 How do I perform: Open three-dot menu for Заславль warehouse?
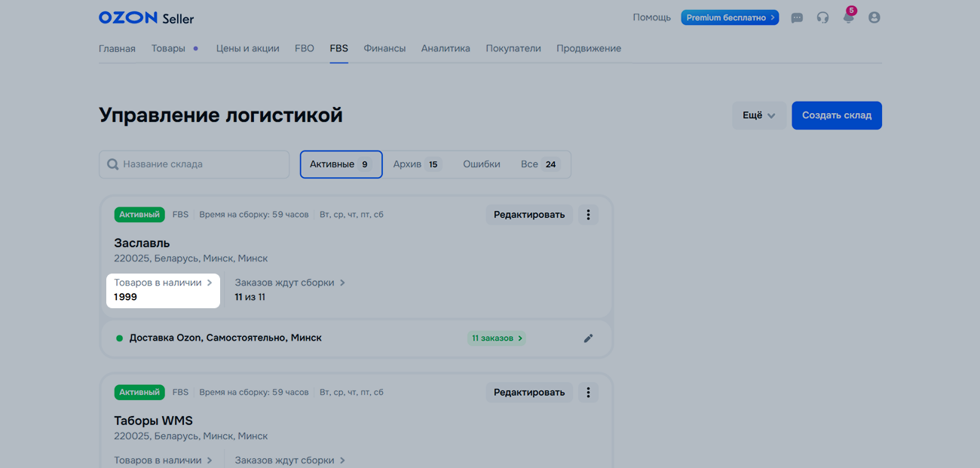pos(588,215)
